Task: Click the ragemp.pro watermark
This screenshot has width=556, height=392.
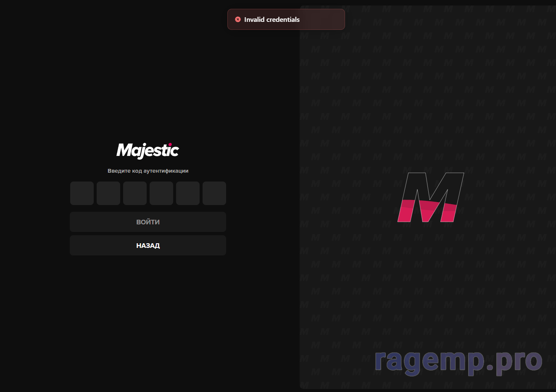Action: pyautogui.click(x=459, y=361)
